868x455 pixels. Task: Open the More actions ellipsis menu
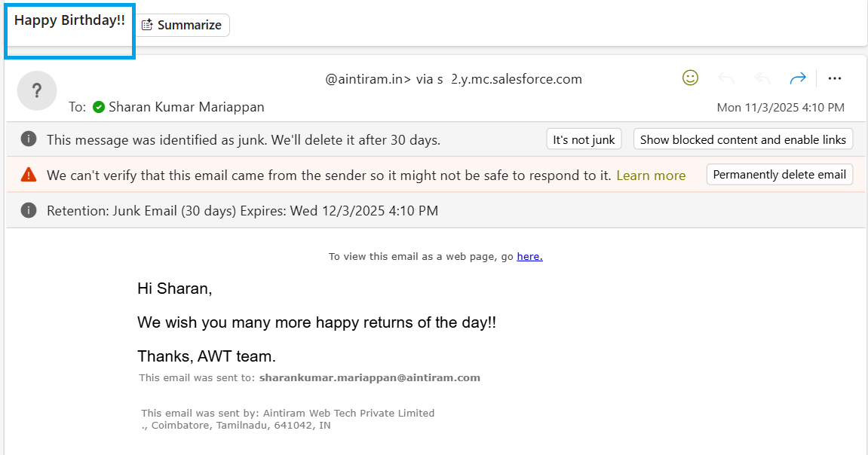[834, 78]
